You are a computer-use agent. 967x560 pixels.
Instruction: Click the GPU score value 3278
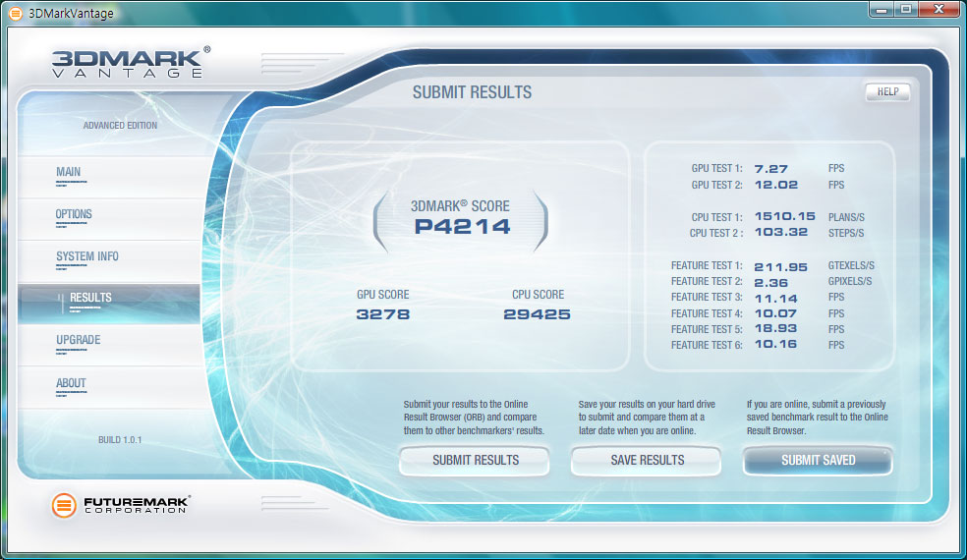[x=383, y=314]
